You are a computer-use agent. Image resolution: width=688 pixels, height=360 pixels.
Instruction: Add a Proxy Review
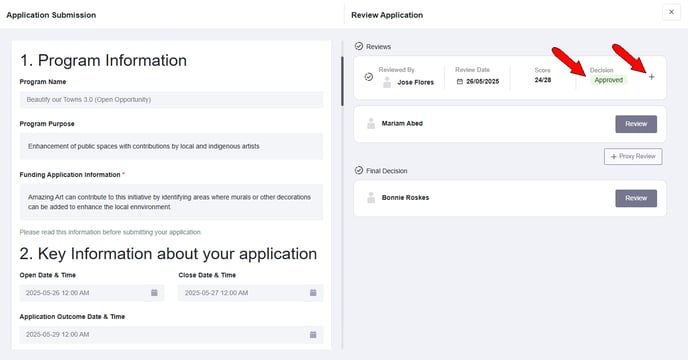pyautogui.click(x=633, y=156)
